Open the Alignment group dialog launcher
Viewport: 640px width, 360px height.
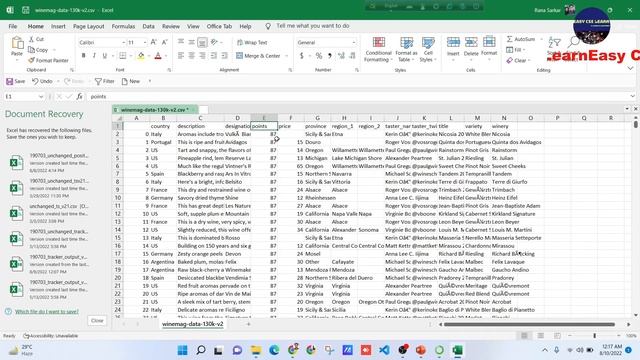point(290,70)
